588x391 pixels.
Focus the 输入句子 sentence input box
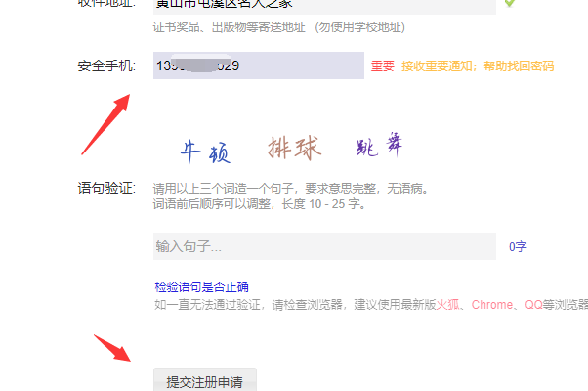pyautogui.click(x=324, y=246)
